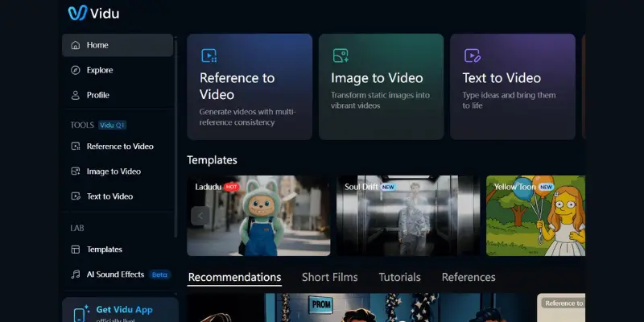Click sidebar Image to Video icon
This screenshot has width=644, height=322.
(x=76, y=171)
